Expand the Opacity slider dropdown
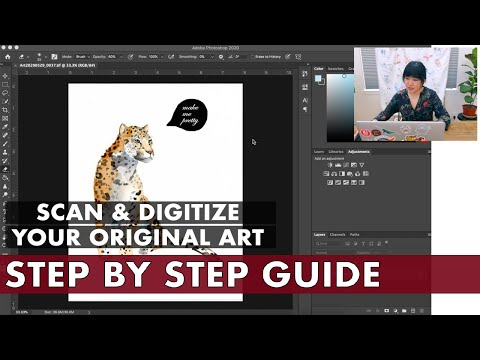Image resolution: width=480 pixels, height=360 pixels. (x=121, y=57)
